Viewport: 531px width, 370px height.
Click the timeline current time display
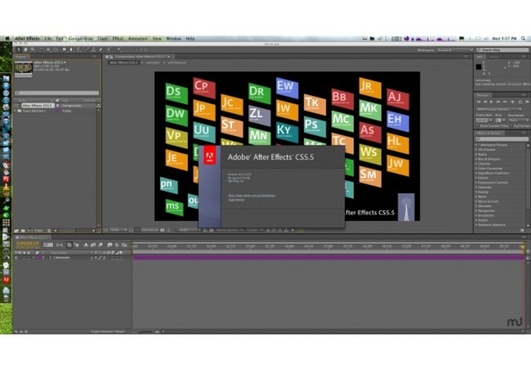coord(27,243)
